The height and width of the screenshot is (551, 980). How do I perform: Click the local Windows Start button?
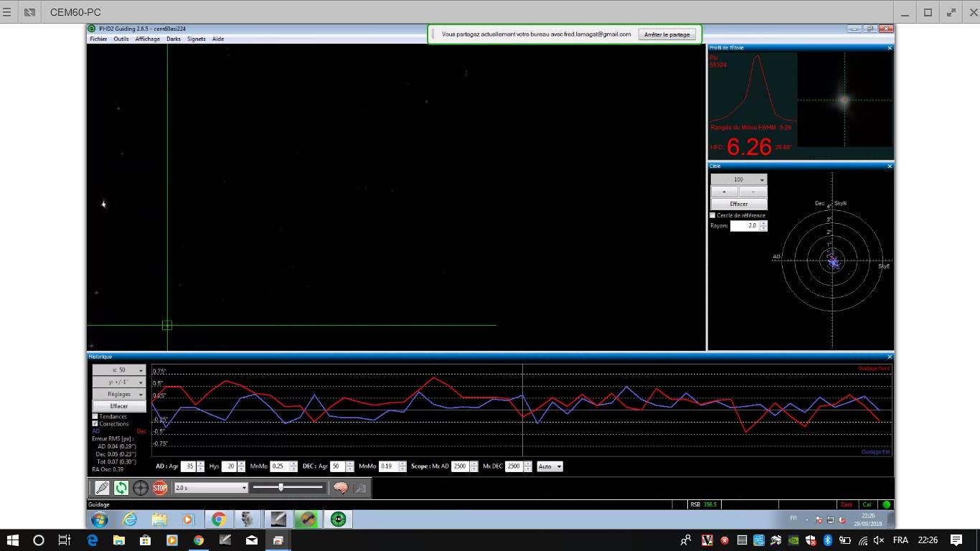coord(12,540)
